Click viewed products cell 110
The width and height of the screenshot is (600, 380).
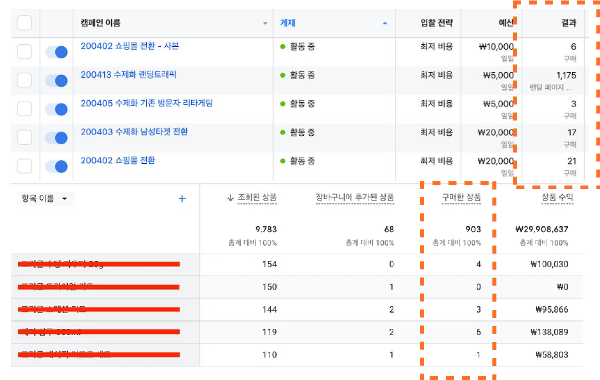(x=269, y=355)
